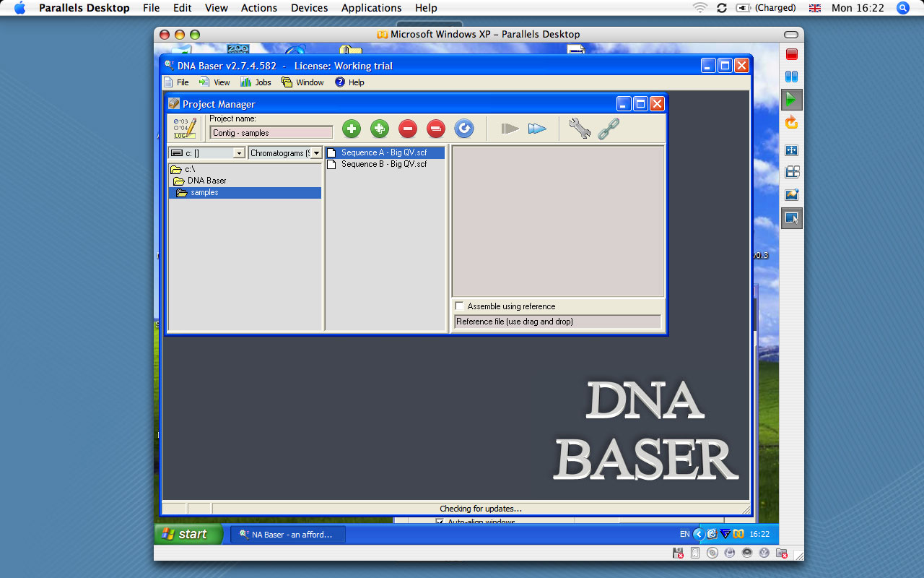Open DNA Baser Jobs menu
Viewport: 924px width, 578px height.
(256, 82)
